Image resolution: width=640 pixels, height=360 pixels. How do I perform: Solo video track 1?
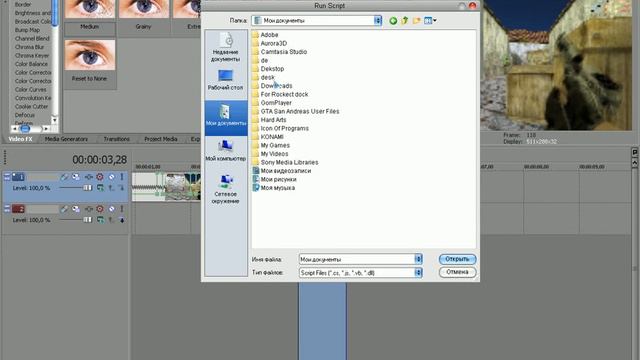click(122, 177)
